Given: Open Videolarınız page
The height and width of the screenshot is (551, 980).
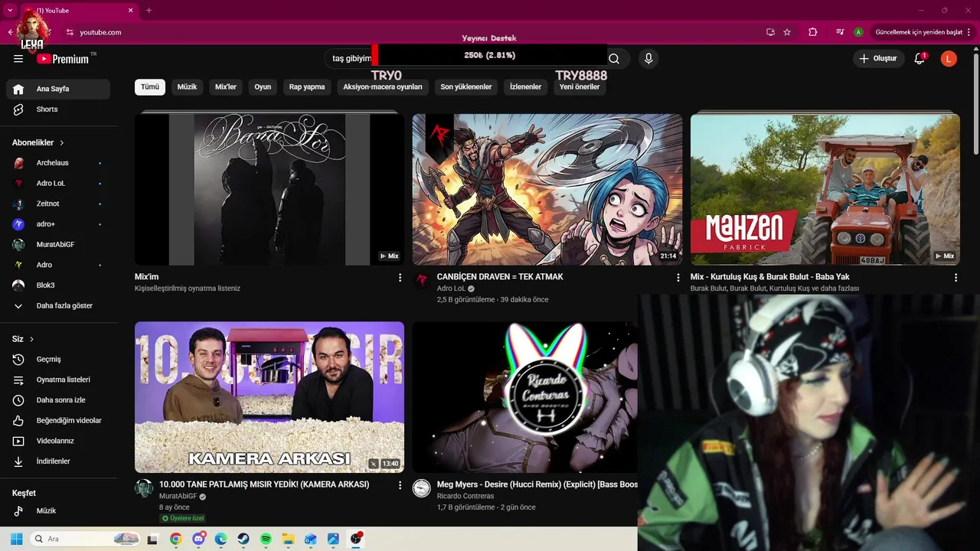Looking at the screenshot, I should coord(58,441).
